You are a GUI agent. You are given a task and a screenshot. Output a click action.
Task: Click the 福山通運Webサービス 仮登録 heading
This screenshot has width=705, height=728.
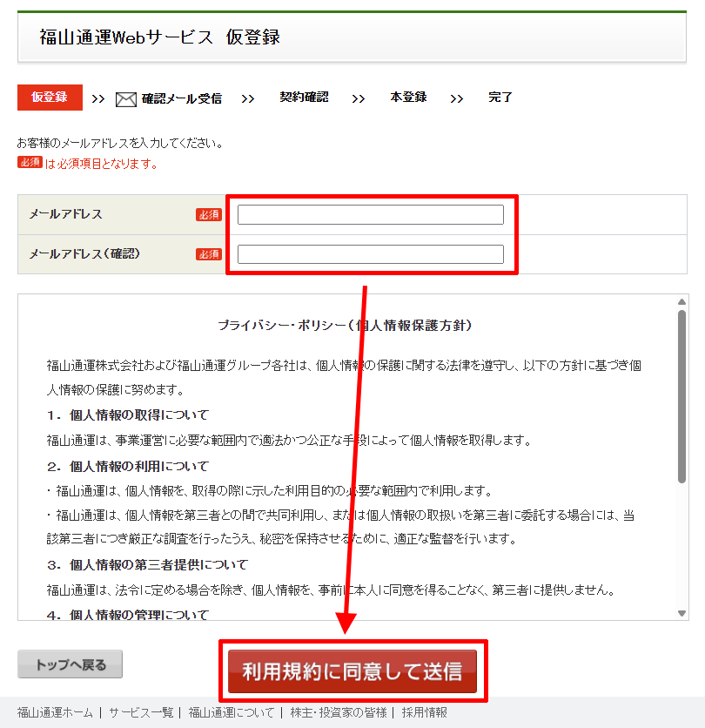click(x=159, y=37)
